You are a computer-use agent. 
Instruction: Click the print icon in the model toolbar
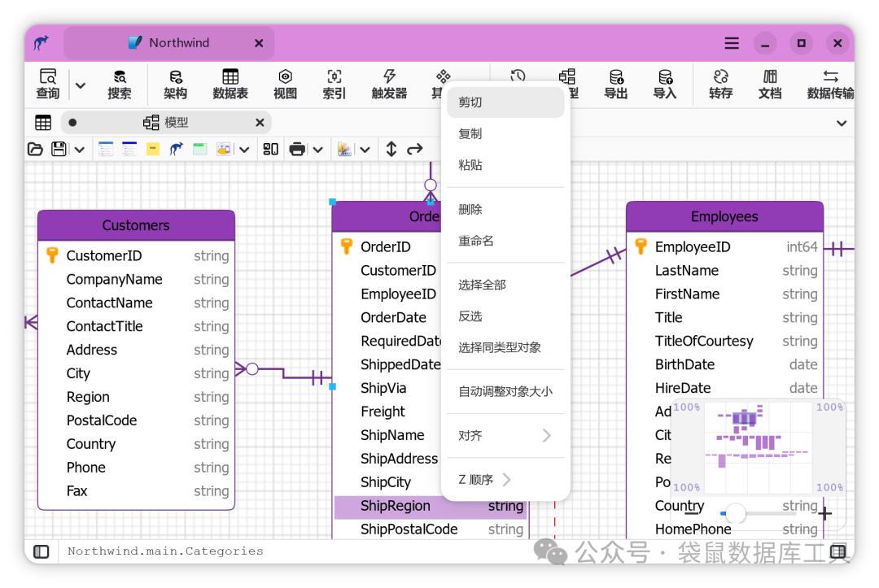pyautogui.click(x=297, y=149)
